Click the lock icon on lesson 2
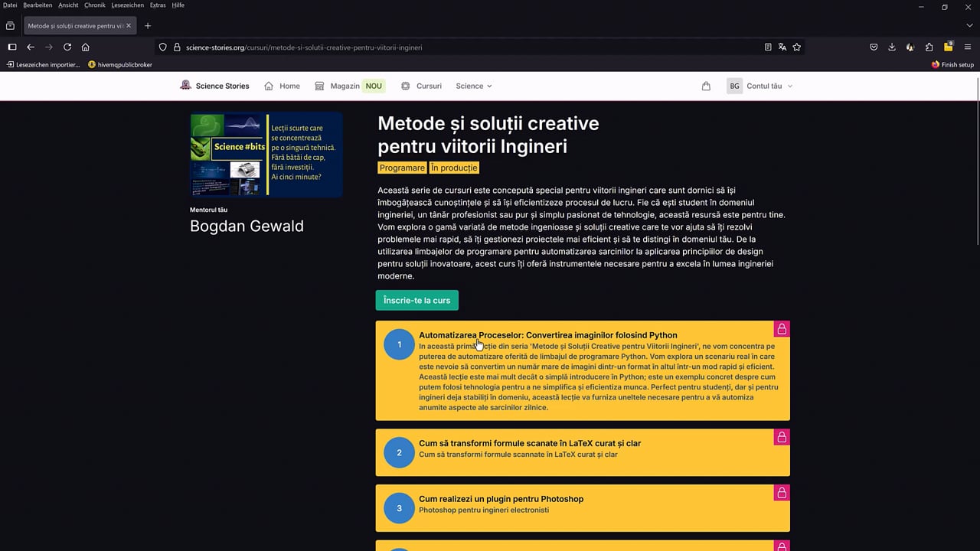The width and height of the screenshot is (980, 551). (782, 437)
